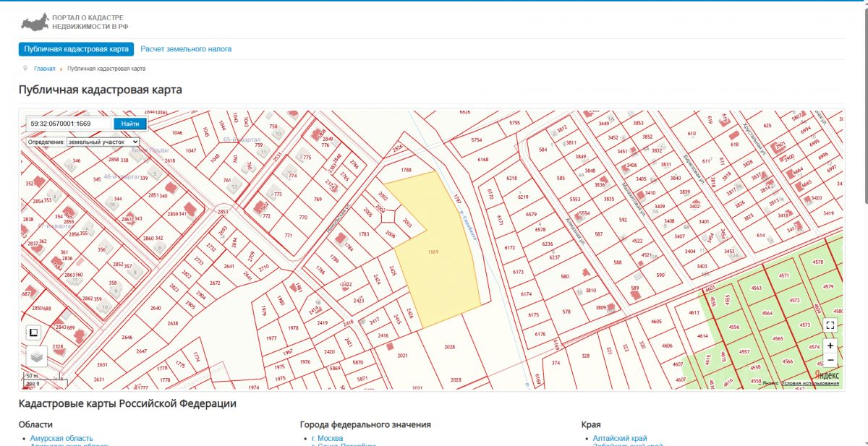
Task: Zoom in with the plus button
Action: (830, 346)
